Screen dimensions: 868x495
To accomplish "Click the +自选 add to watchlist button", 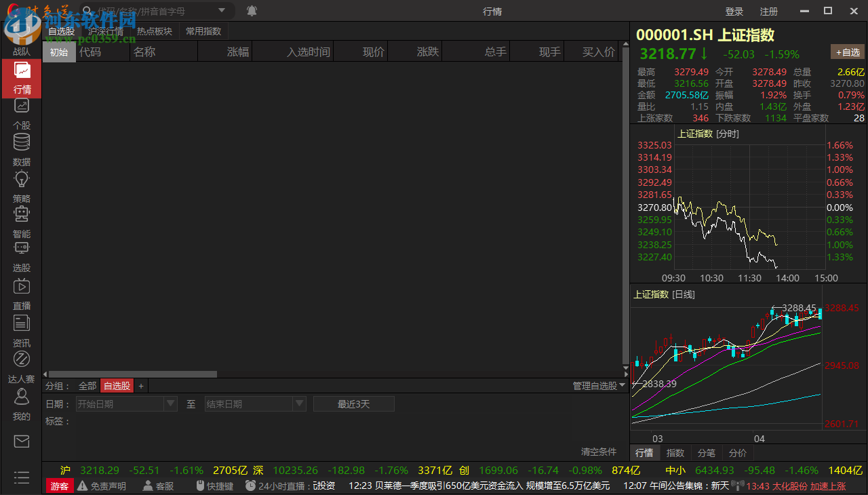I will coord(848,52).
